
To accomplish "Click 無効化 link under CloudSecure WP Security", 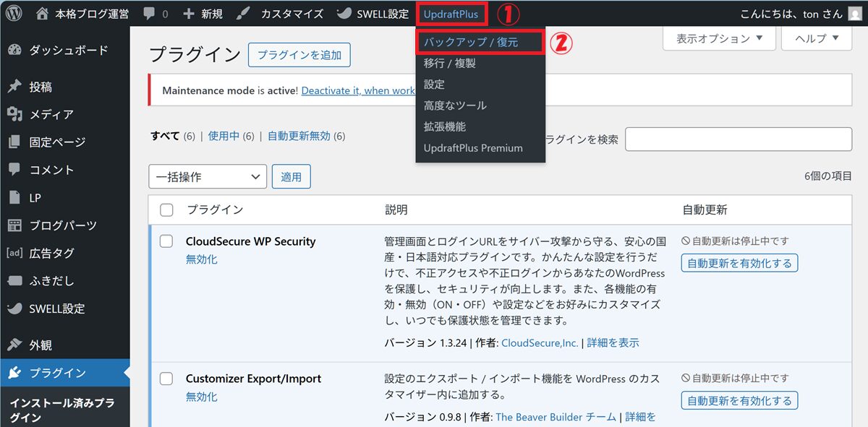I will pyautogui.click(x=201, y=259).
